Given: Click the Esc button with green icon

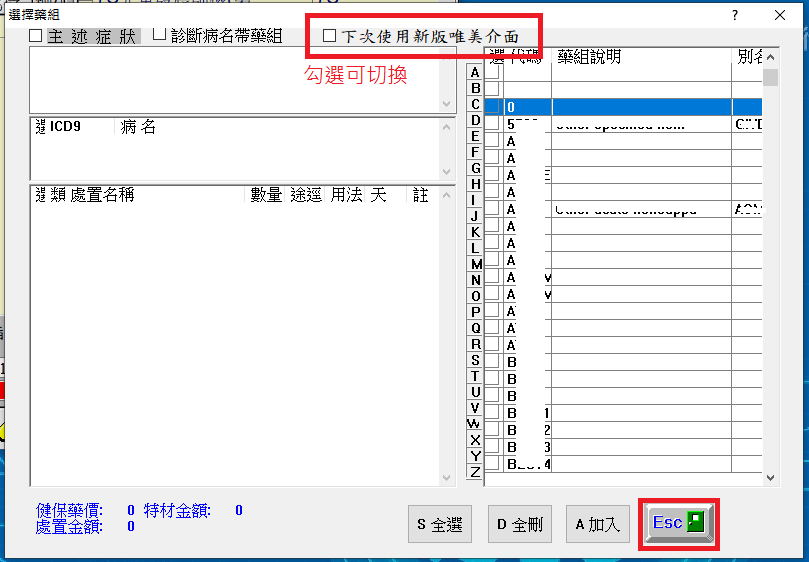Looking at the screenshot, I should [x=678, y=523].
